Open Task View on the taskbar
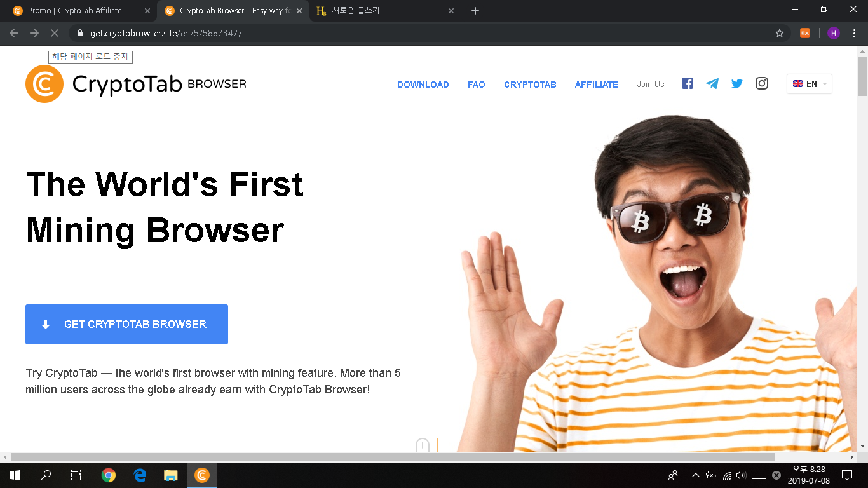The width and height of the screenshot is (868, 488). (x=76, y=475)
